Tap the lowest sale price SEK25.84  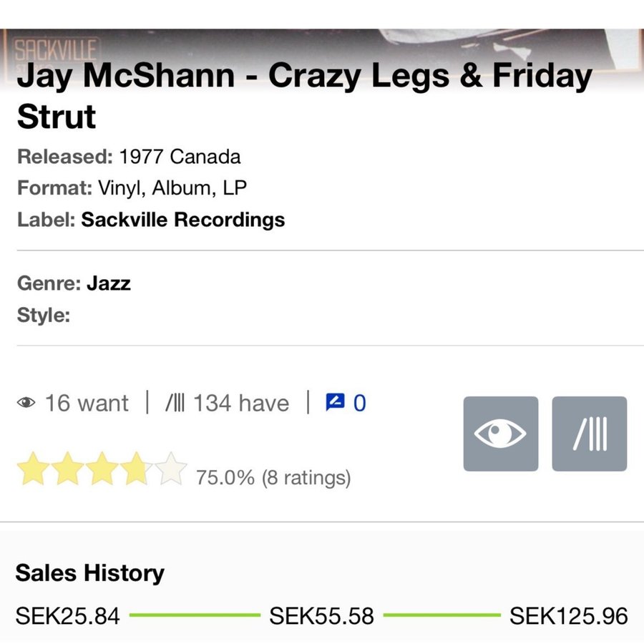coord(67,615)
